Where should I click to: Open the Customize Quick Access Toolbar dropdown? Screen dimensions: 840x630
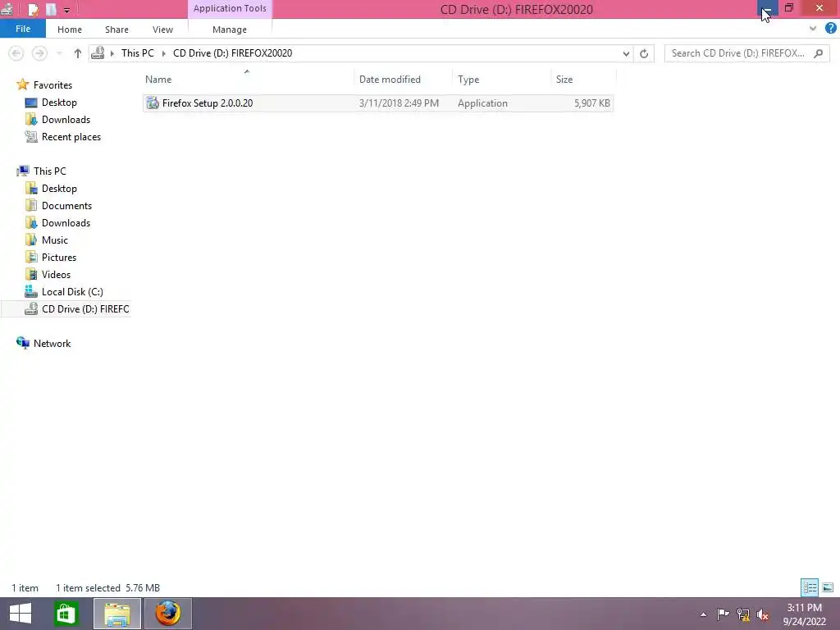coord(66,10)
